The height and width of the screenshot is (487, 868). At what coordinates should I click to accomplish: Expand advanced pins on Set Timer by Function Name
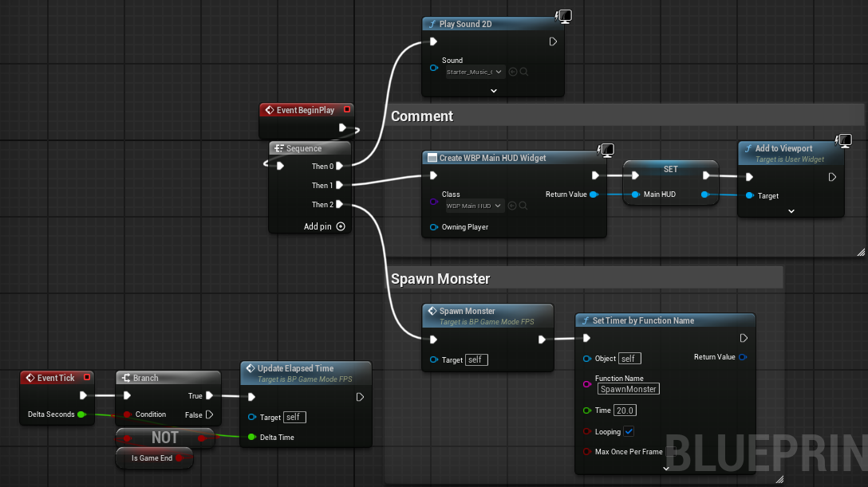point(666,468)
